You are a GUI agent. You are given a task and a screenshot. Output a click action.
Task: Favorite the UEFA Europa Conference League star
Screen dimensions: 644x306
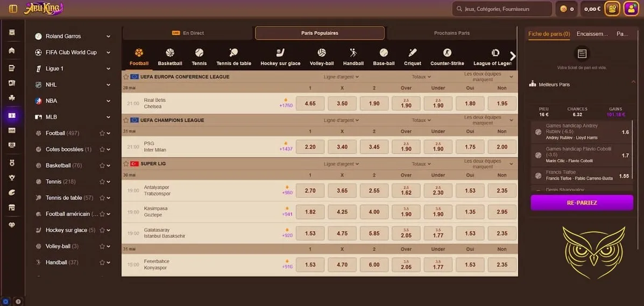126,77
